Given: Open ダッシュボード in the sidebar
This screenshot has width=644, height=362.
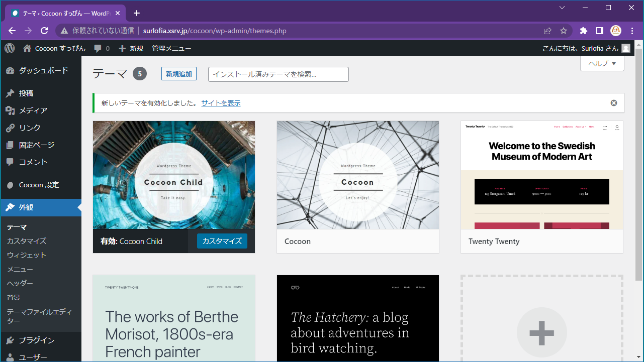Looking at the screenshot, I should pyautogui.click(x=43, y=71).
